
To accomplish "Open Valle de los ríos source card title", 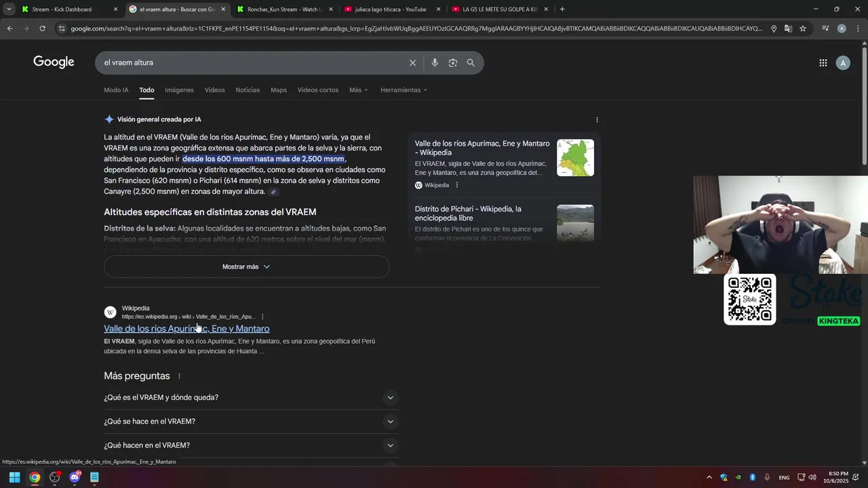I will point(482,148).
